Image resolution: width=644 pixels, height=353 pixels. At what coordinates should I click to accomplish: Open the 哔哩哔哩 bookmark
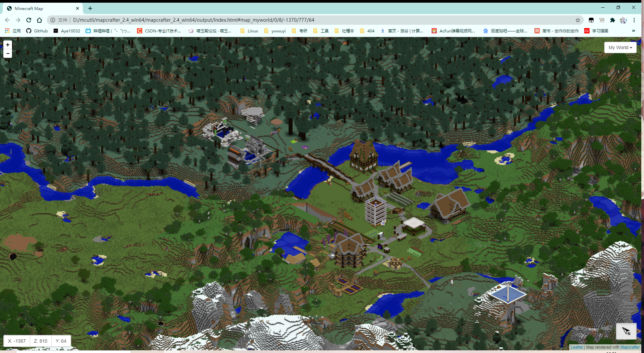click(x=108, y=31)
